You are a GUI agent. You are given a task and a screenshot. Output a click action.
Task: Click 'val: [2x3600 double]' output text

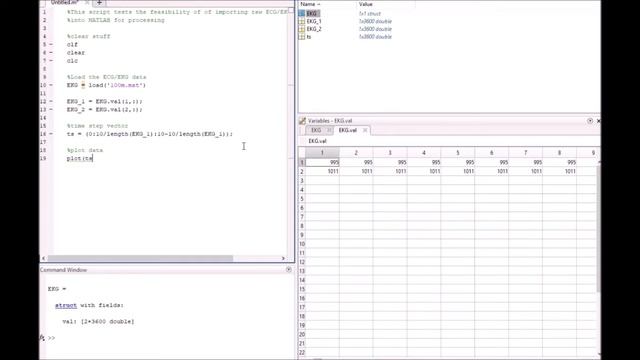coord(98,322)
